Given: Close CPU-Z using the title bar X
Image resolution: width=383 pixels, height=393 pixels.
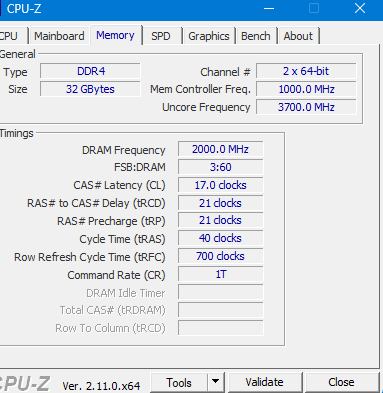Looking at the screenshot, I should (360, 9).
